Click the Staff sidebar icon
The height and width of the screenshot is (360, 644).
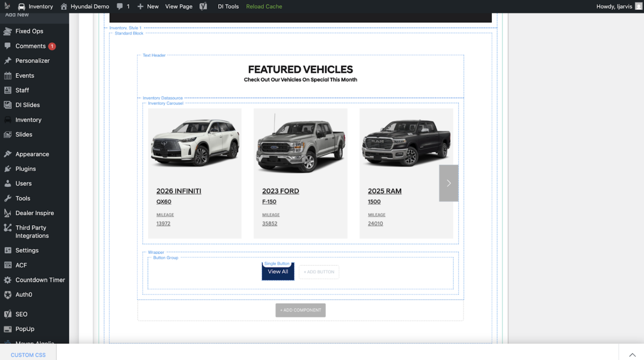point(8,90)
